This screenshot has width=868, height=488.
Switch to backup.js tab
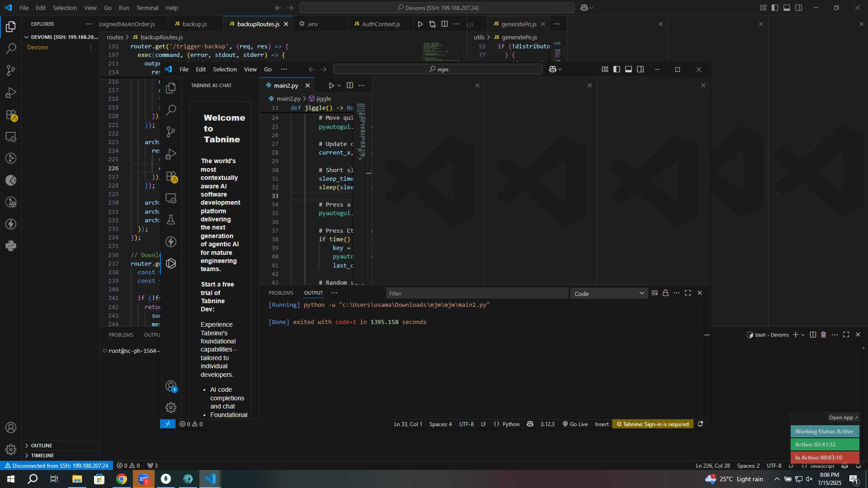click(194, 24)
